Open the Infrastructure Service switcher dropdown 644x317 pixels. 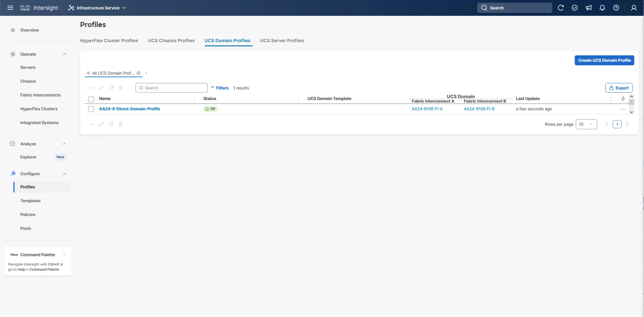click(x=97, y=8)
